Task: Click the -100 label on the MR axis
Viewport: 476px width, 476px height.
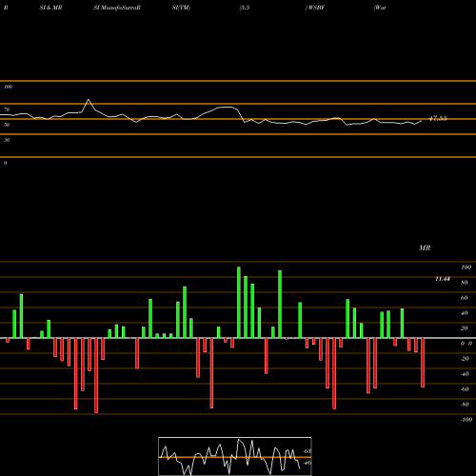Action: click(466, 420)
